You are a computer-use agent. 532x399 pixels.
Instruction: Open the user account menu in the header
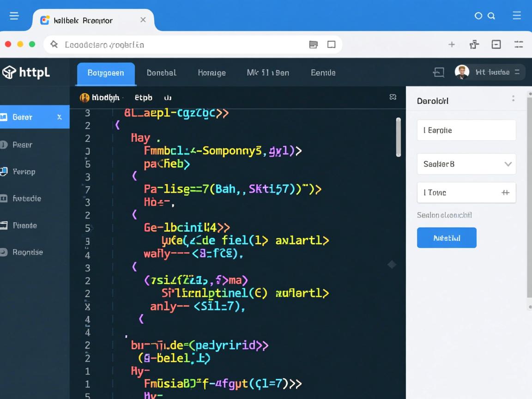[517, 72]
